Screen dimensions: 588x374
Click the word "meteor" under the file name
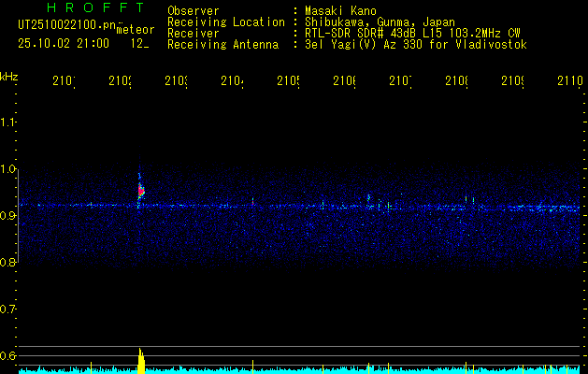(136, 30)
